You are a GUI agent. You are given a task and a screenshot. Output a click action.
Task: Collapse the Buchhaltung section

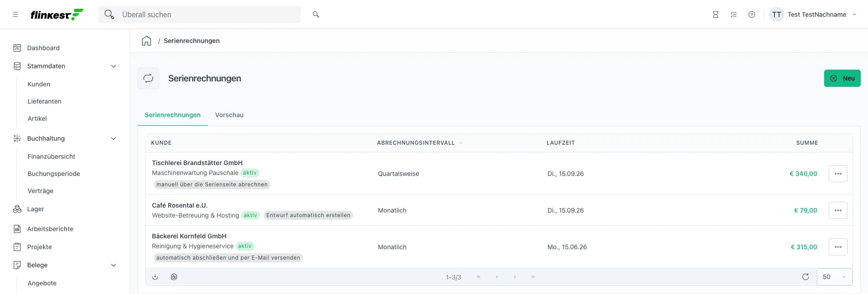coord(113,138)
